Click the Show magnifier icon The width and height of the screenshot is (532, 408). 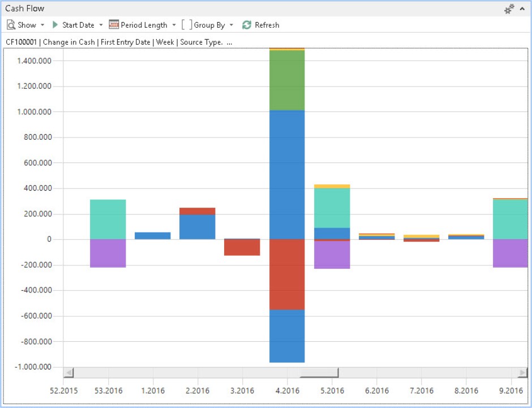point(11,25)
